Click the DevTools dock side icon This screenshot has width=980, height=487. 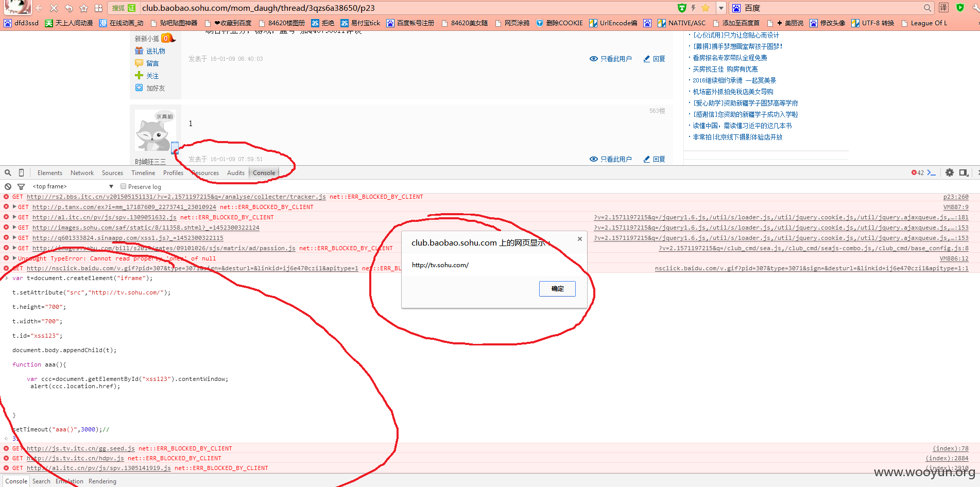pyautogui.click(x=964, y=173)
